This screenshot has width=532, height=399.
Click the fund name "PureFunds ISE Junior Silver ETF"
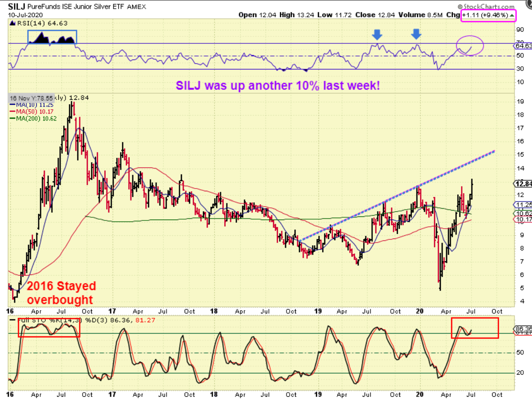click(x=76, y=7)
